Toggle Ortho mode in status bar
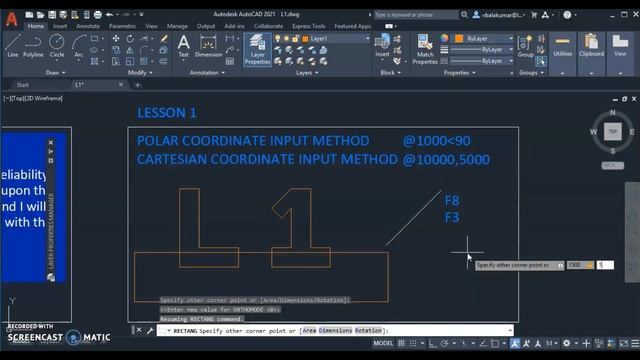This screenshot has width=640, height=360. point(433,343)
